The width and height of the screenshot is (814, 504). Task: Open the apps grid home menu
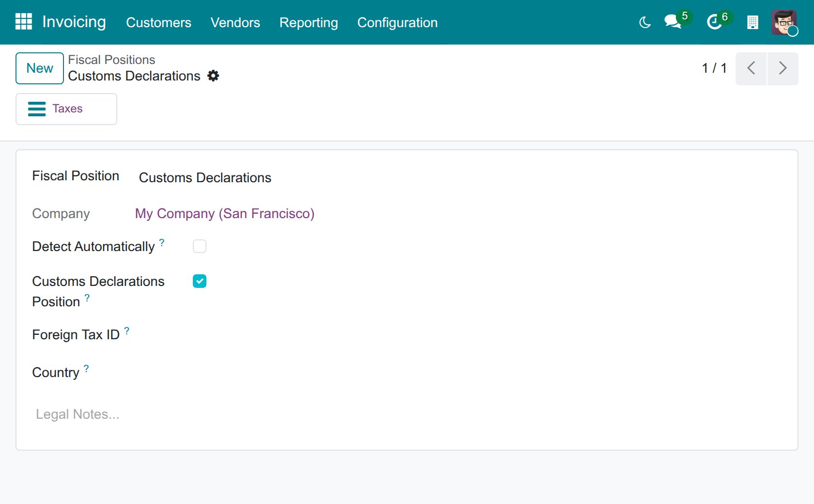coord(24,22)
